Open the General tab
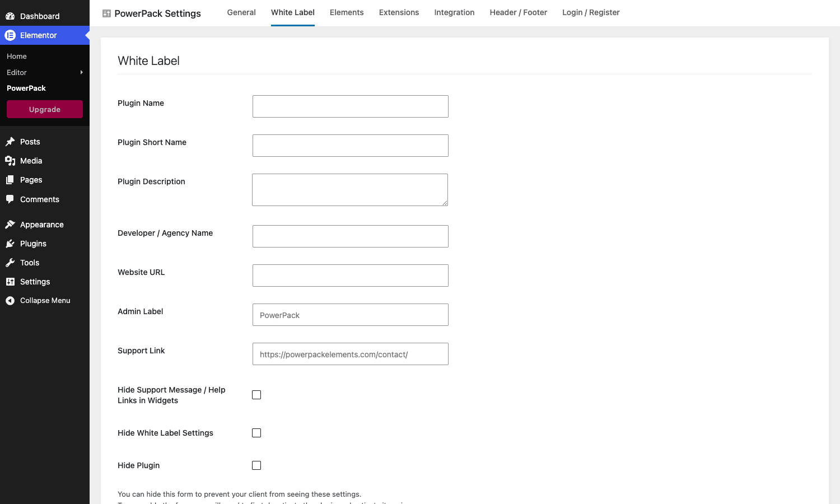 241,12
